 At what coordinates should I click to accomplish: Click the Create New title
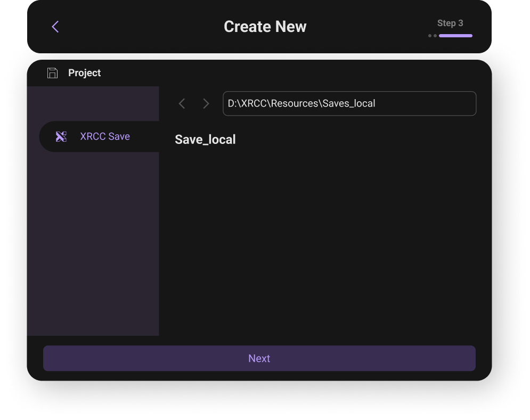pos(265,27)
